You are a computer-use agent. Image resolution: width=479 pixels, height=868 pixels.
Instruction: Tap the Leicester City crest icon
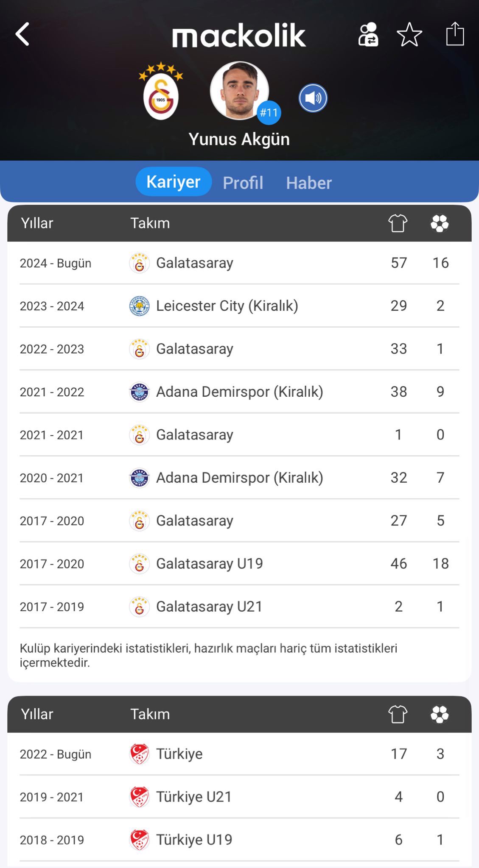point(139,306)
